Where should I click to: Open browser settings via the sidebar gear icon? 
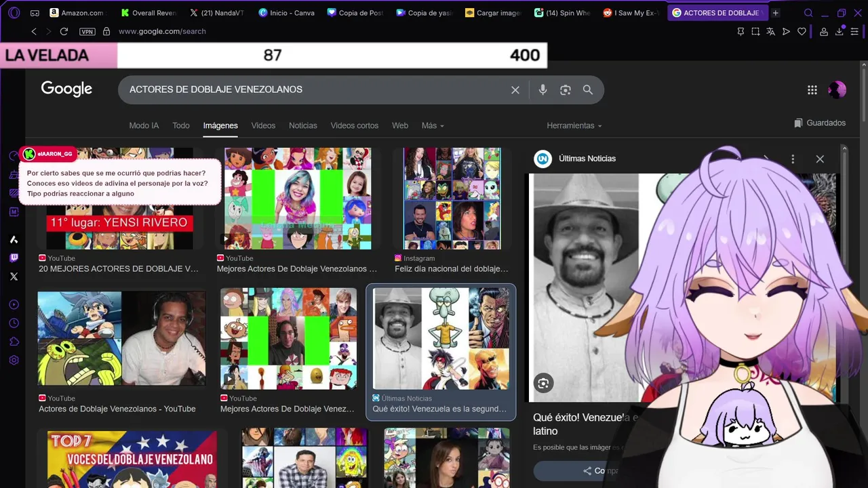pos(14,361)
